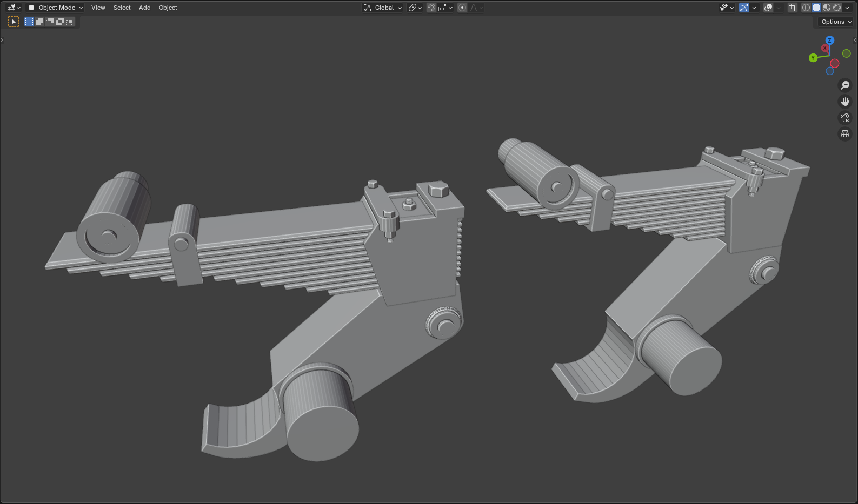This screenshot has height=504, width=858.
Task: Open the Object Mode dropdown
Action: pyautogui.click(x=56, y=8)
